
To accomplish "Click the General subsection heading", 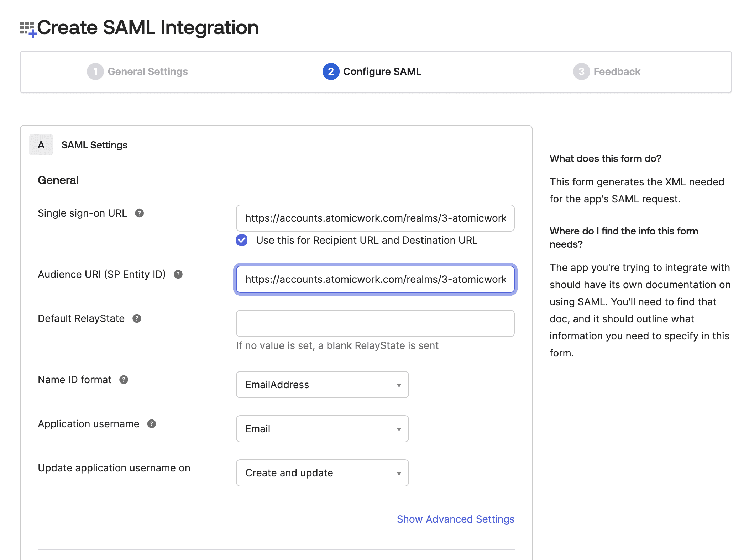I will point(58,180).
